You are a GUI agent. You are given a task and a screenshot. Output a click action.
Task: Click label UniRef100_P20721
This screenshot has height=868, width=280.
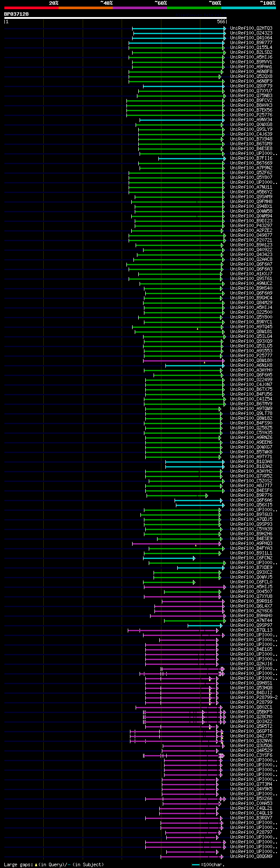(x=251, y=240)
